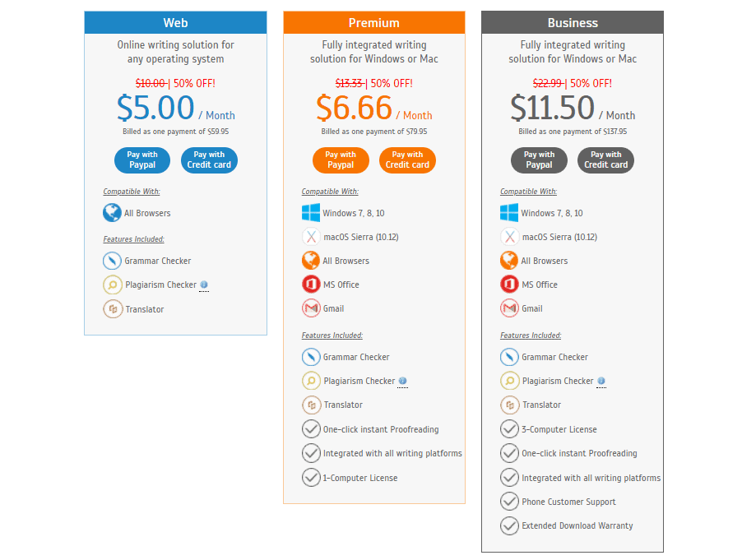Select the Business plan header
742x560 pixels.
(x=573, y=23)
